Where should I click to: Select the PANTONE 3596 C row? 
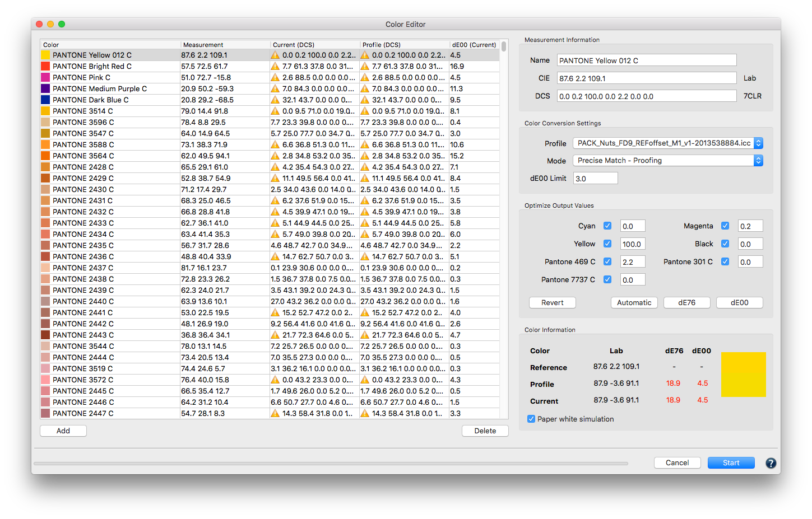pos(270,122)
